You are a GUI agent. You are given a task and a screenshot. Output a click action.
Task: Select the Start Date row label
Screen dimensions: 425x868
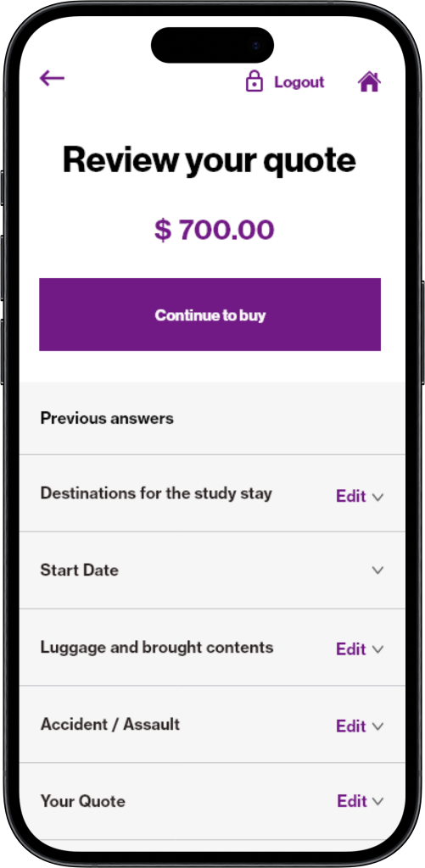pyautogui.click(x=79, y=570)
